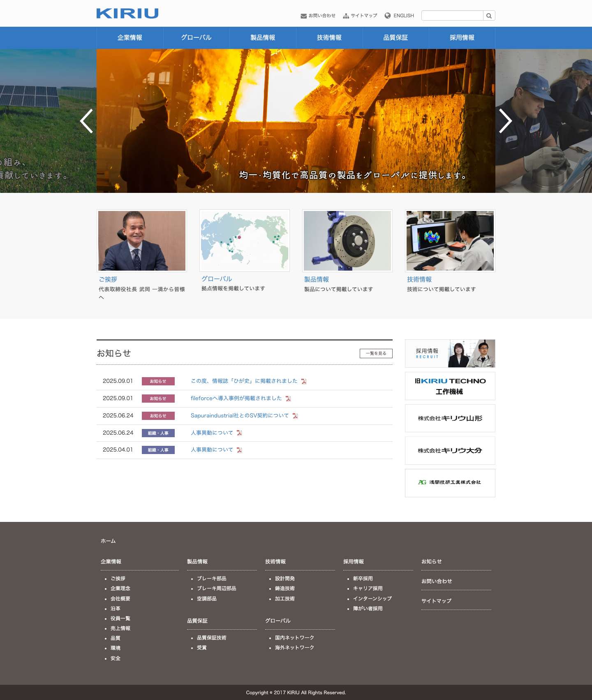Click the president photo thumbnail

coord(142,241)
